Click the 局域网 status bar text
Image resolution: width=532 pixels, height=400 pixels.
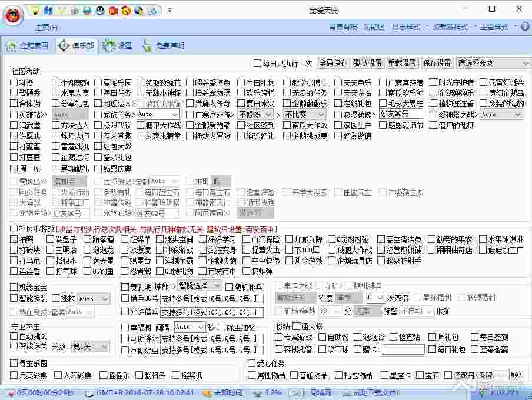pos(321,393)
